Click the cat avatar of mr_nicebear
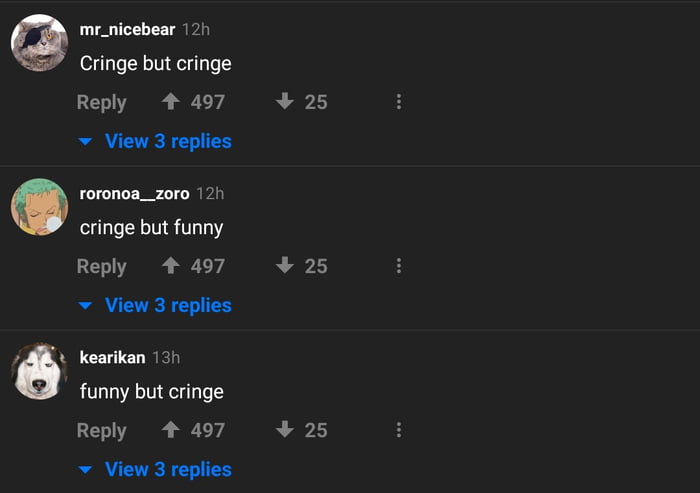 coord(39,43)
